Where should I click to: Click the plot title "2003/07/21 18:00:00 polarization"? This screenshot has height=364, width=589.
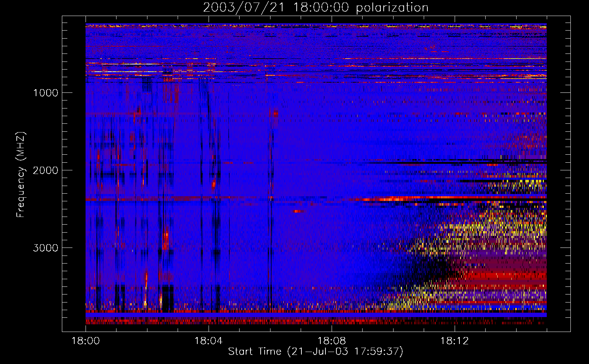316,8
